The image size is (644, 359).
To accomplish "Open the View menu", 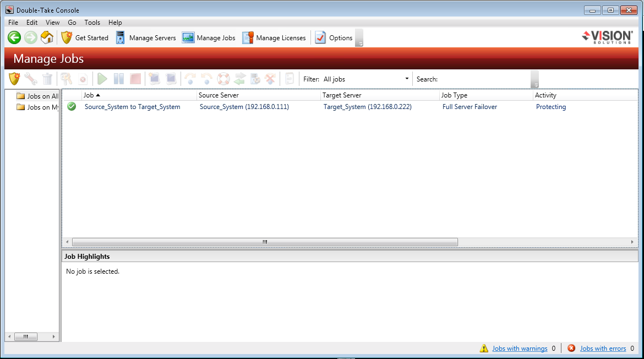I will pyautogui.click(x=53, y=23).
